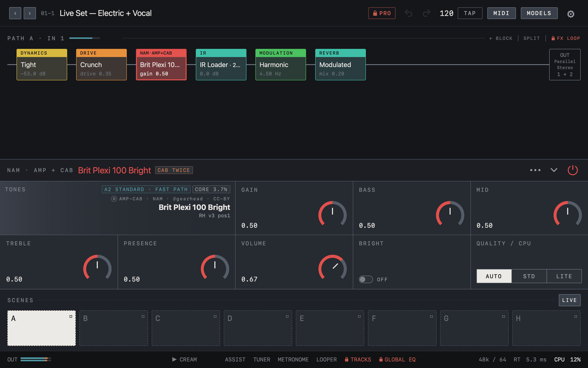588x368 pixels.
Task: Open OUT Parallel Stereo block
Action: pos(565,64)
